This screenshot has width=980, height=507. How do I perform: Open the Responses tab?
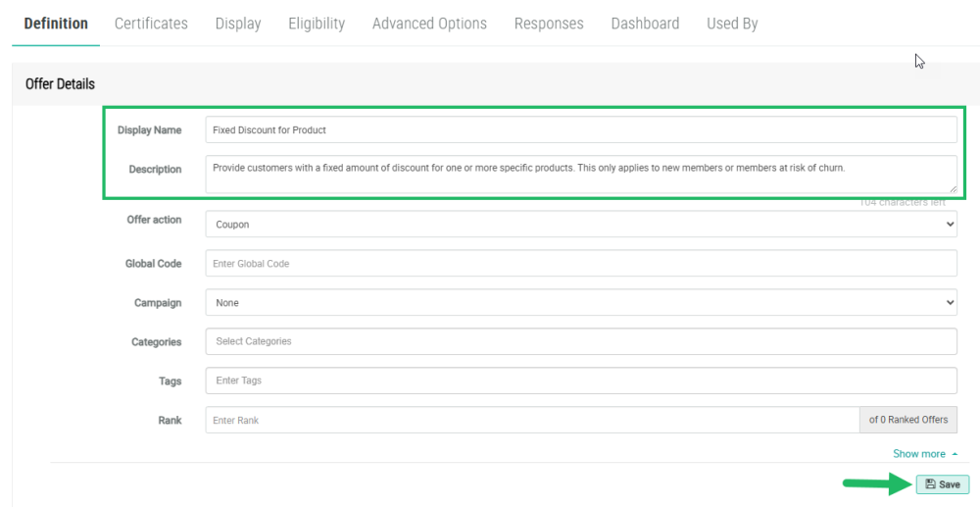(549, 24)
